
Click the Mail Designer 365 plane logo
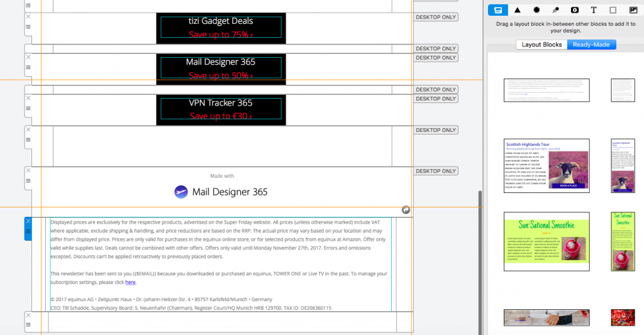point(181,192)
